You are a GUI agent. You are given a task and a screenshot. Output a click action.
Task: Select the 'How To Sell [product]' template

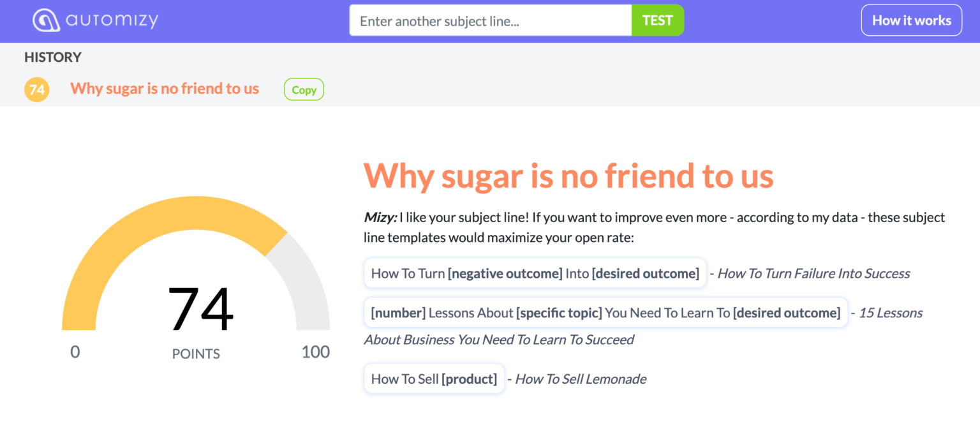[434, 379]
